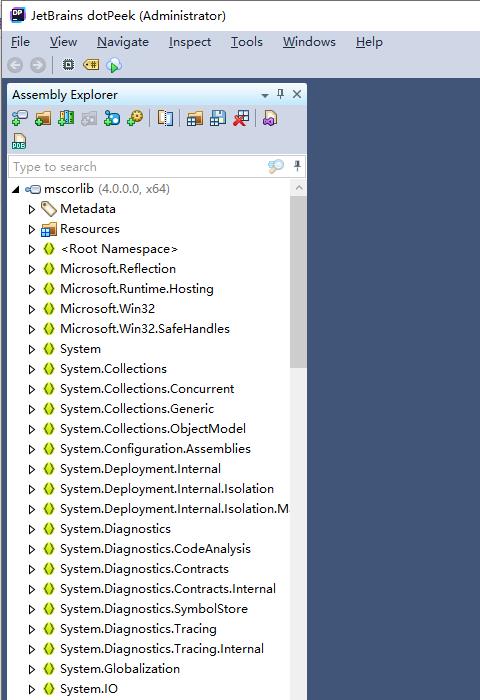Image resolution: width=480 pixels, height=700 pixels.
Task: Select the System.Deployment.Internal.Isolation row
Action: [167, 489]
